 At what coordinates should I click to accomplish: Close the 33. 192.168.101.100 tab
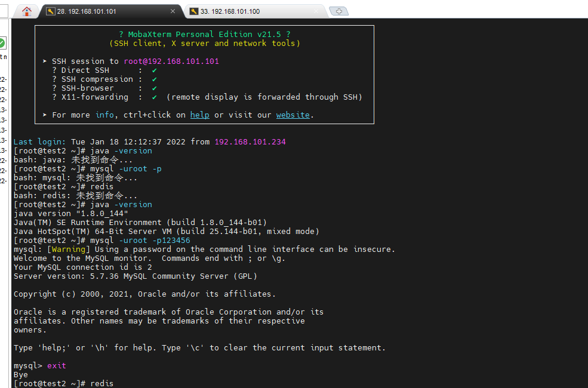coord(316,11)
